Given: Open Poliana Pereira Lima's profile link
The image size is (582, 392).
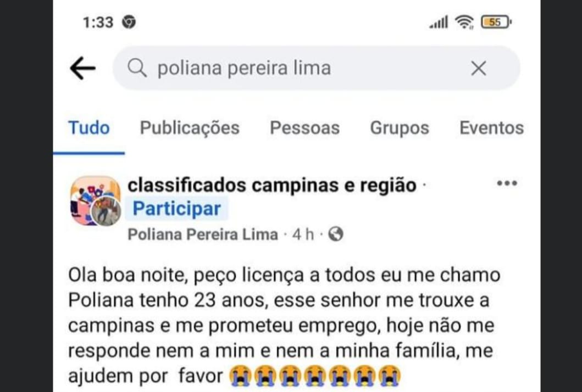Looking at the screenshot, I should point(203,235).
